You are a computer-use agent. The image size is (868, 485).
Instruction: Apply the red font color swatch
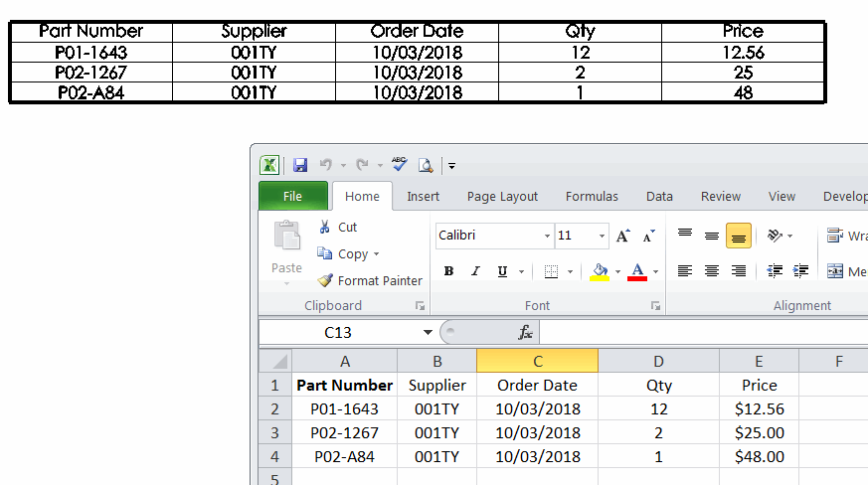pyautogui.click(x=637, y=271)
